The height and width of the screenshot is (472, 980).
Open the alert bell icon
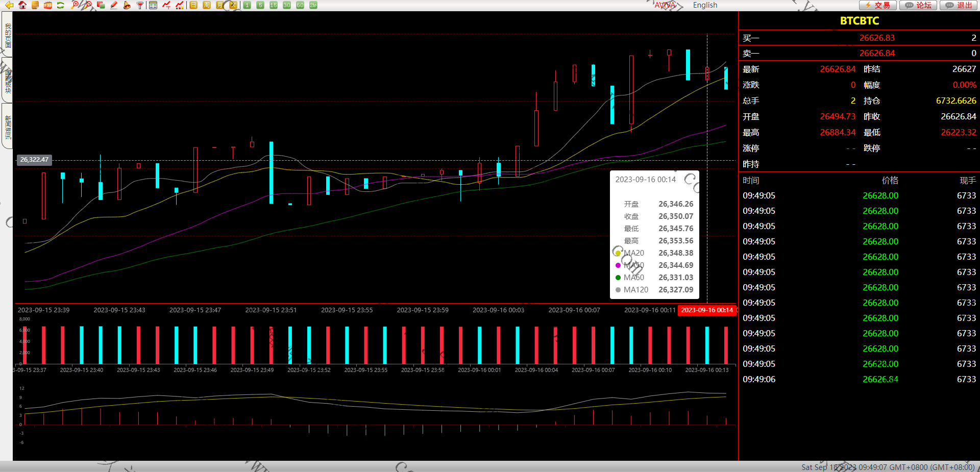pos(127,5)
